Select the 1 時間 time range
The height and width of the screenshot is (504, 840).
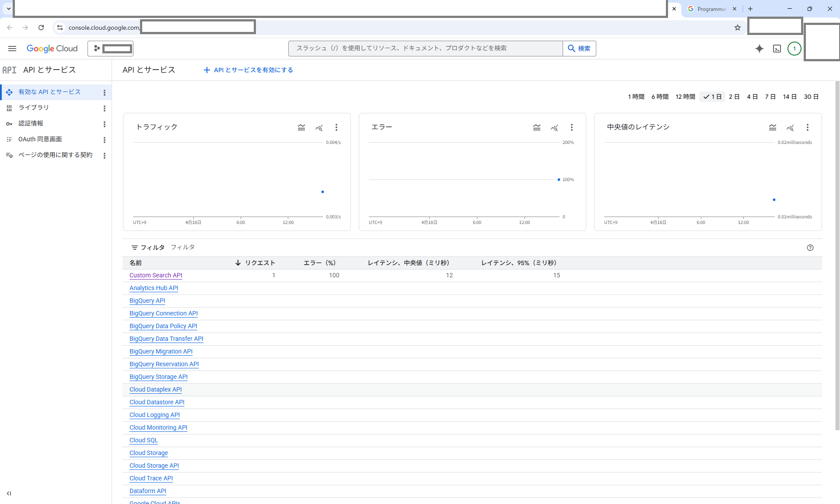click(636, 97)
